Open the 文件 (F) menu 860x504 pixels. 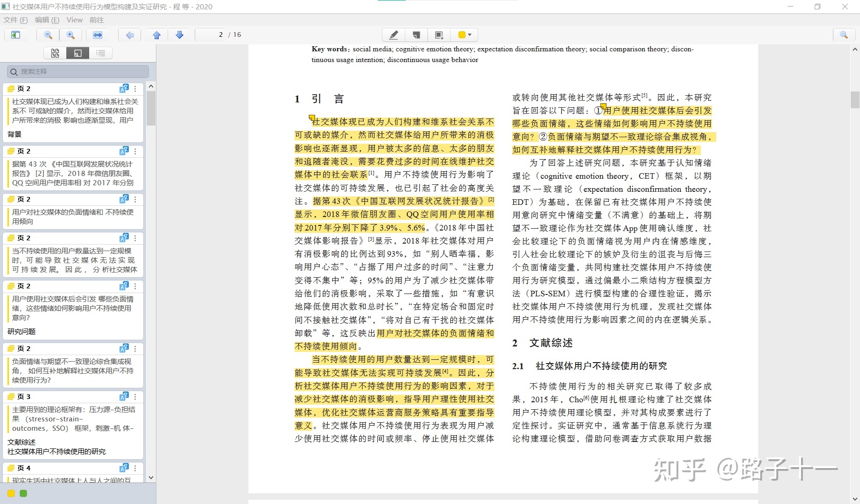[x=16, y=20]
